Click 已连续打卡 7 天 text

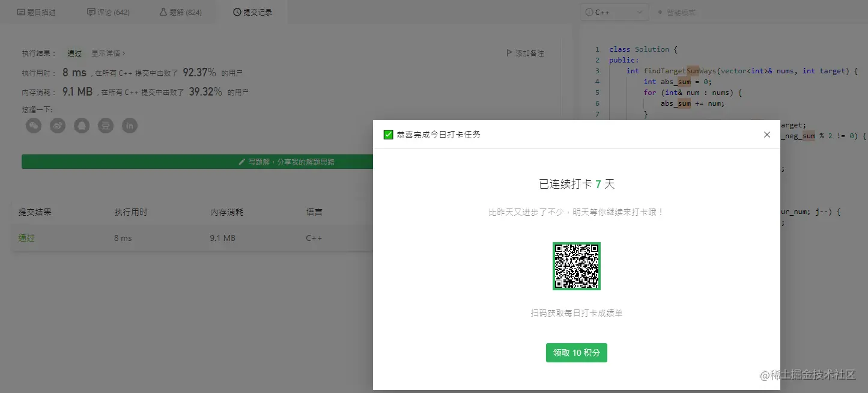(577, 184)
